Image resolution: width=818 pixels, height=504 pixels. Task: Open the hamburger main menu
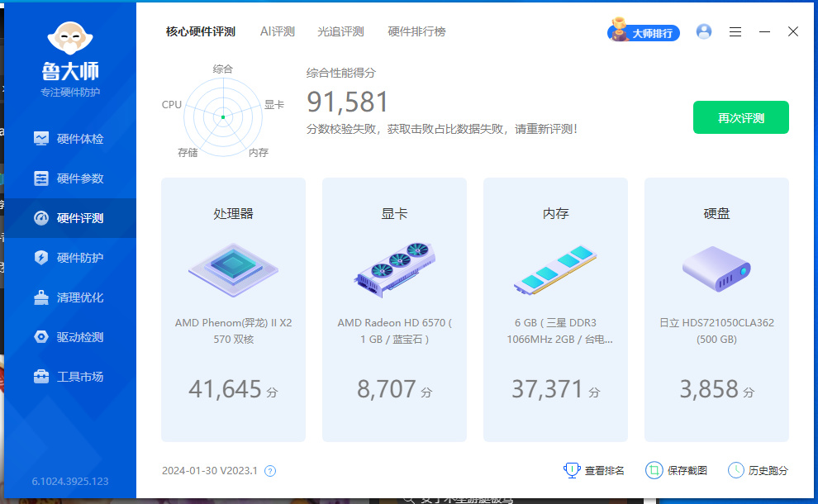pos(735,32)
